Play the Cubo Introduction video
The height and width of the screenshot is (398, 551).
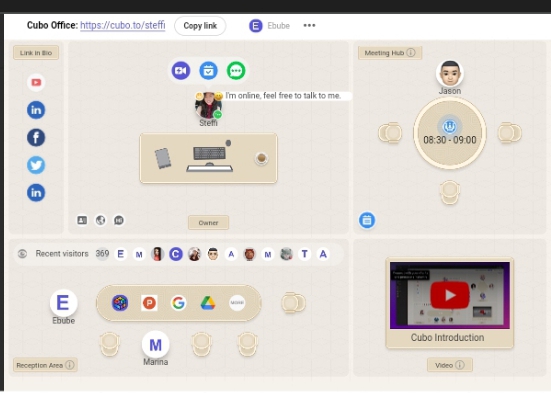[x=449, y=295]
